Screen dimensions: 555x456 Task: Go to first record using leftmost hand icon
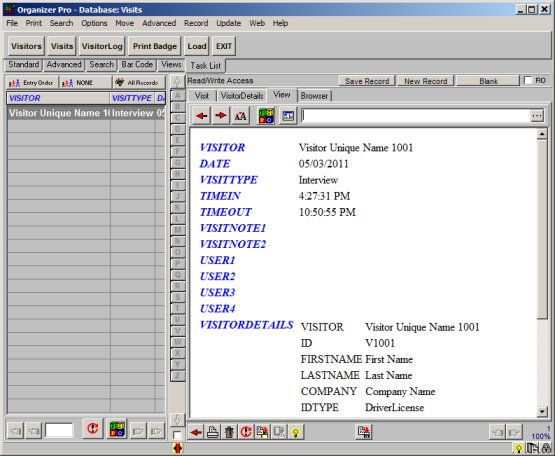(15, 431)
